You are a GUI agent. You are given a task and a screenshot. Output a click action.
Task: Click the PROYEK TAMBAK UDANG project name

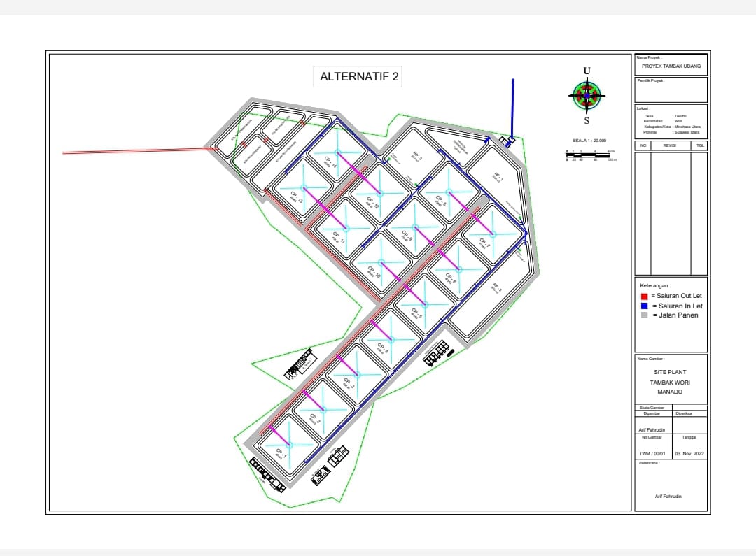[671, 66]
